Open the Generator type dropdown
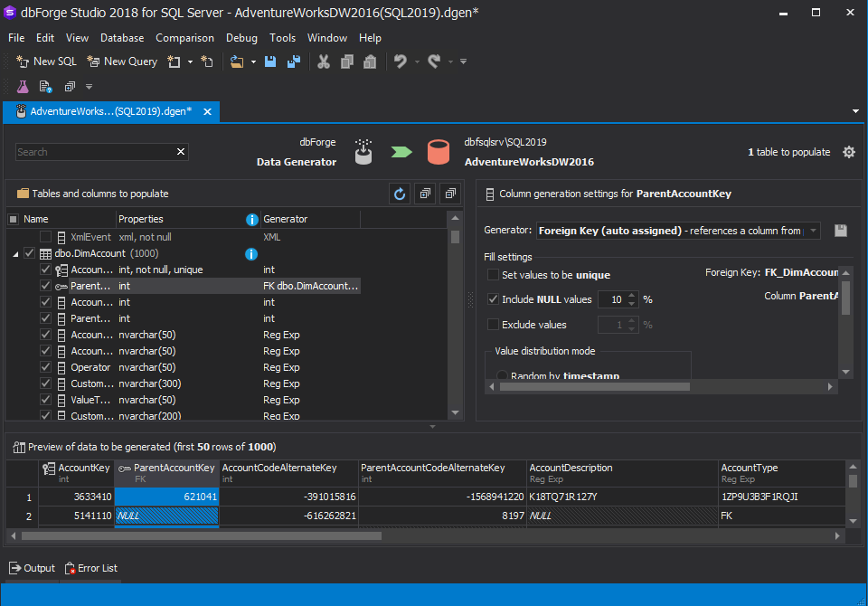The height and width of the screenshot is (606, 868). [813, 231]
